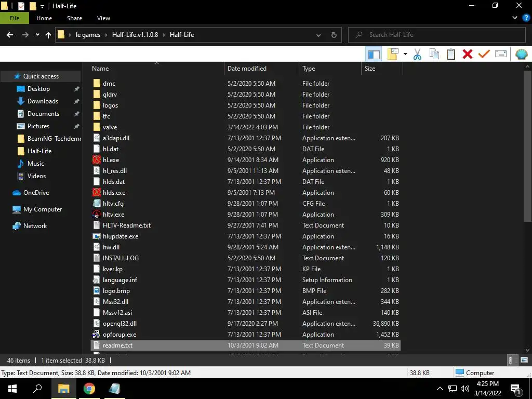Open the recent locations dropdown
532x399 pixels.
37,35
